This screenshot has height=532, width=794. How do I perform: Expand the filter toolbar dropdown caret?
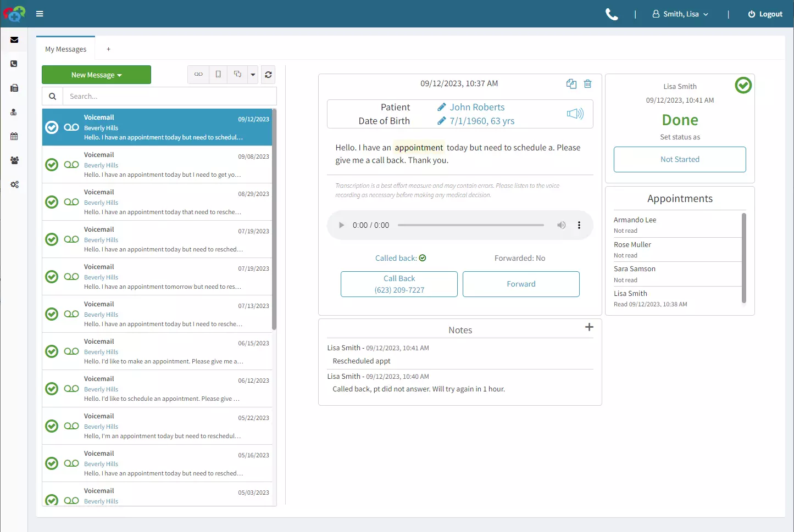tap(253, 75)
